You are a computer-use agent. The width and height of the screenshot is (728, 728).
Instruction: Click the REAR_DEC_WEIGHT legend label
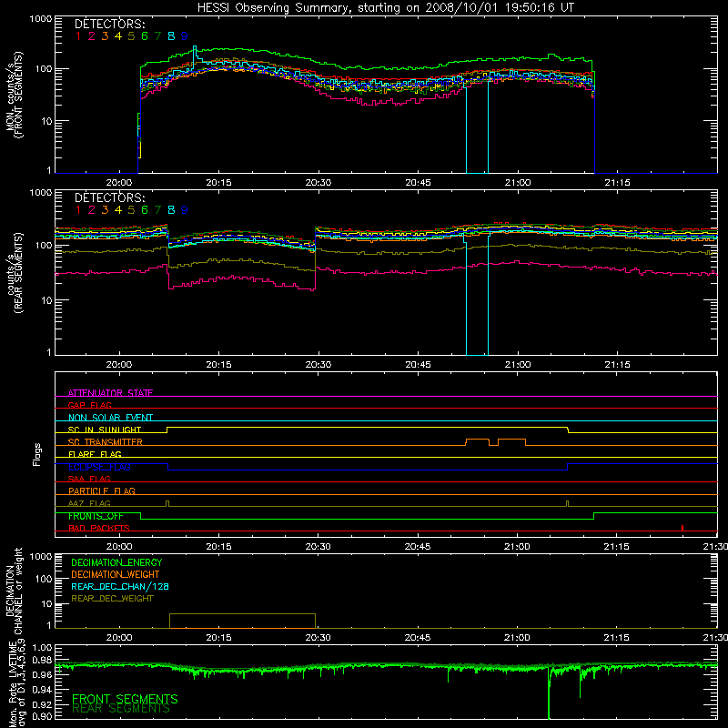point(112,599)
